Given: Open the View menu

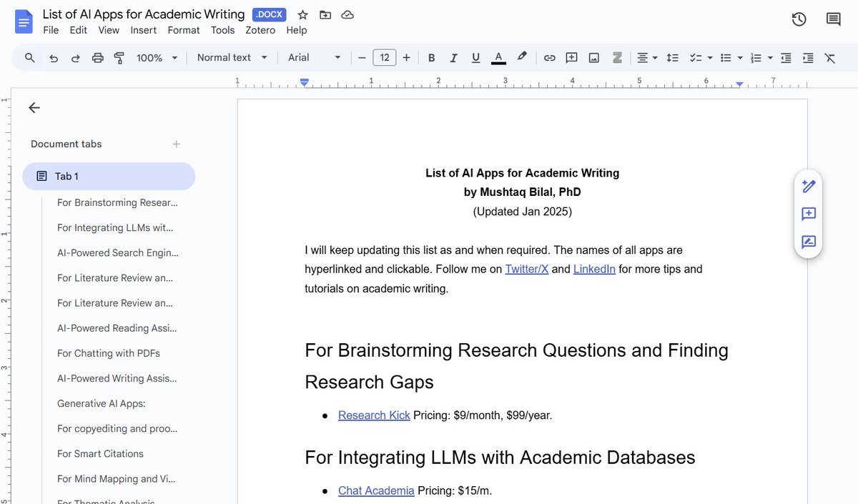Looking at the screenshot, I should (x=109, y=30).
